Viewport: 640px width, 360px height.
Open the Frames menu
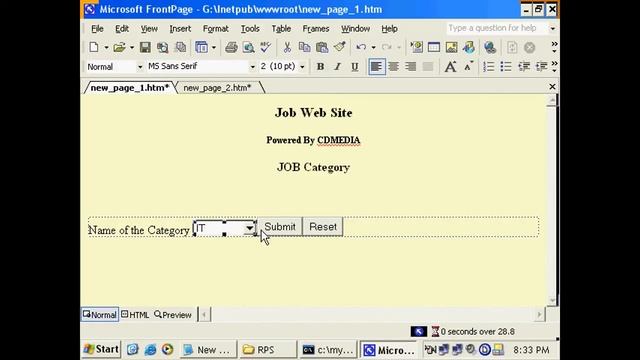click(x=316, y=29)
